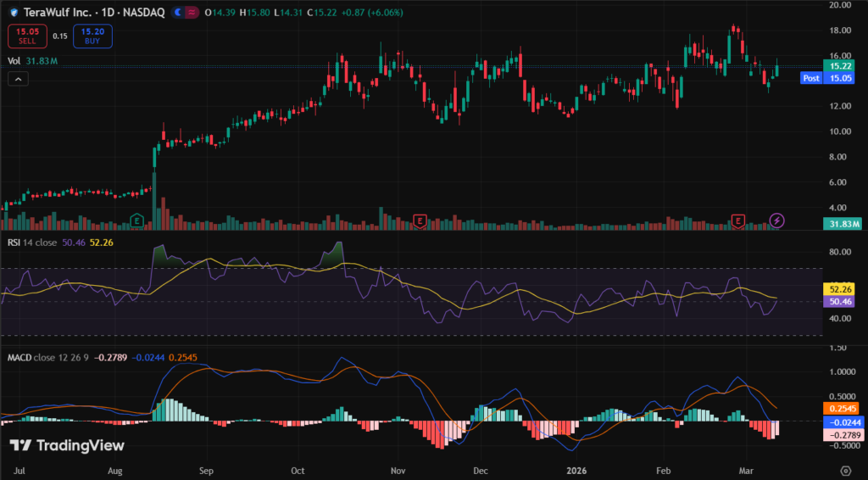Click the blue Post market price label
Viewport: 868px width, 480px height.
tap(810, 78)
